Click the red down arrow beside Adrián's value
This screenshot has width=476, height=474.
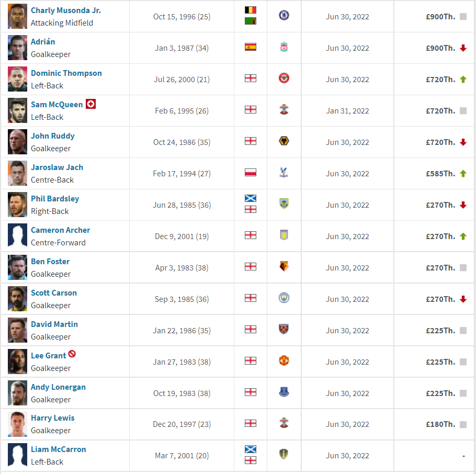click(x=463, y=48)
